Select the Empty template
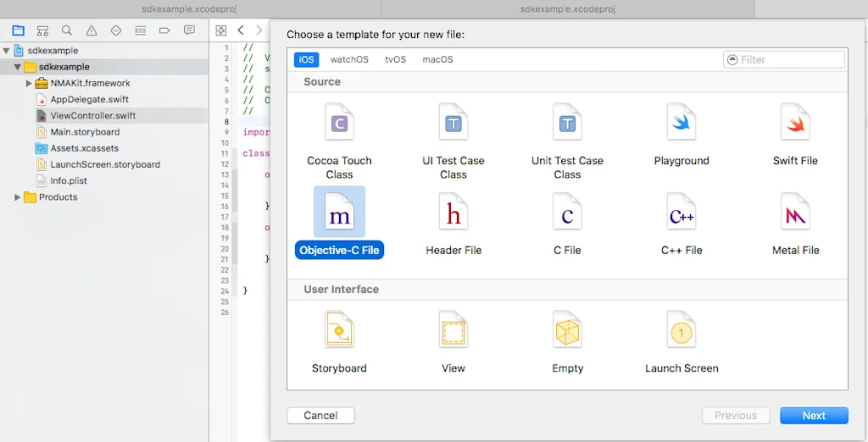 [567, 342]
